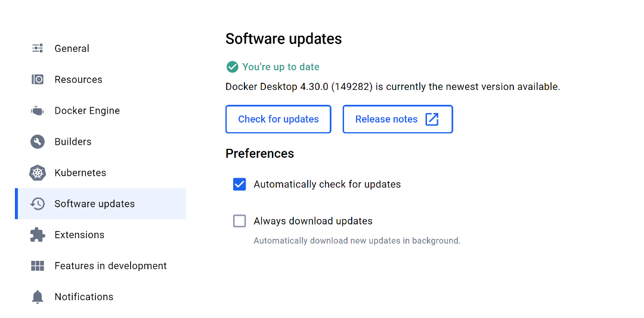Viewport: 644px width, 318px height.
Task: Click the Software updates clock icon
Action: (38, 204)
